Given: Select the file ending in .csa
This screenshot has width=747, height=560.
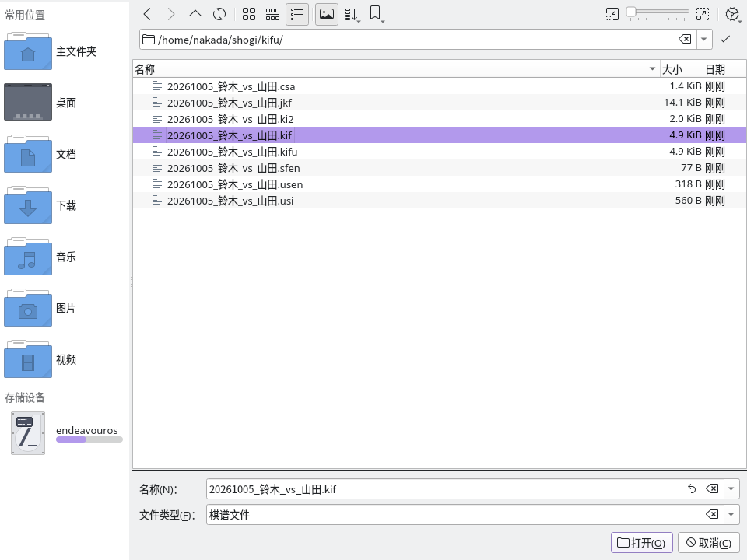Looking at the screenshot, I should coord(439,86).
